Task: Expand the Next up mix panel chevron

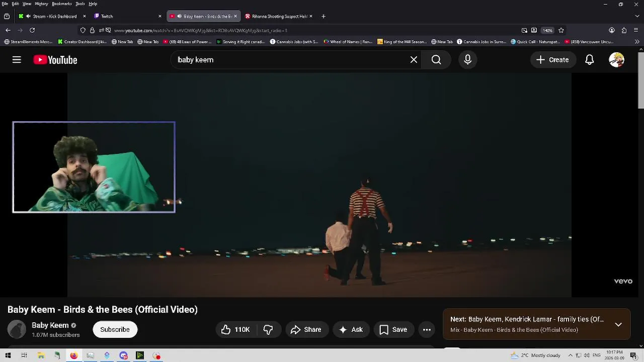Action: pyautogui.click(x=618, y=325)
